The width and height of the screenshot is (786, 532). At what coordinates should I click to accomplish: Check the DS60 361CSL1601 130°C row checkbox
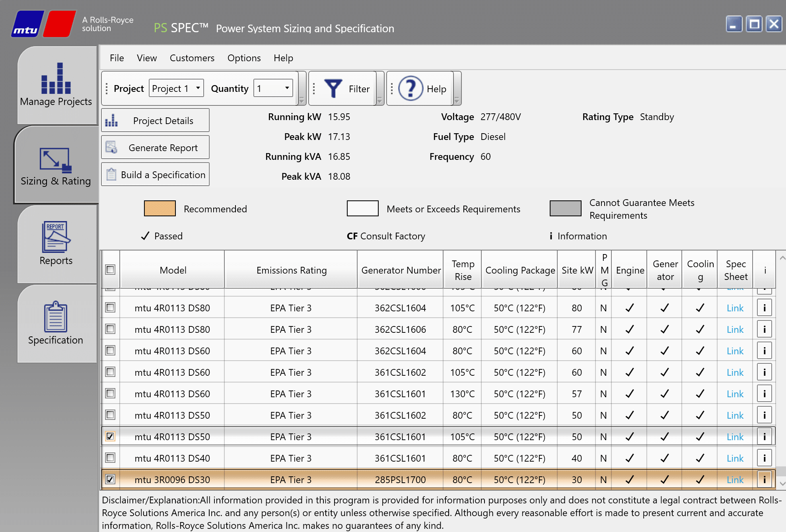coord(110,393)
